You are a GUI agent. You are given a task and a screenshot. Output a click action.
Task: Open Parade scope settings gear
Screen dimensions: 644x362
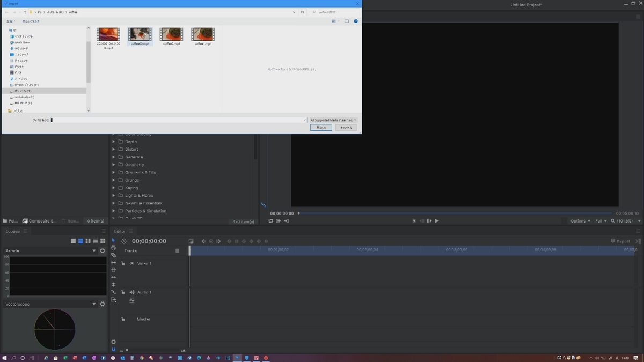coord(103,251)
